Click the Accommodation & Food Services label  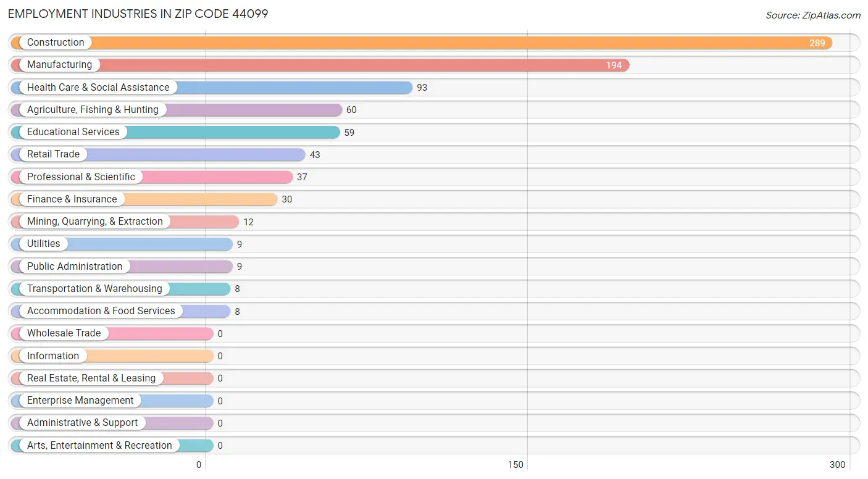101,311
